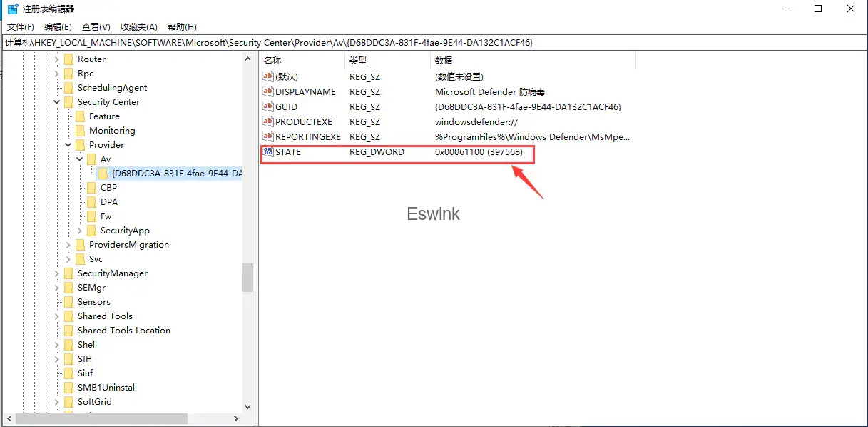The image size is (868, 427).
Task: Click the SecurityManager folder icon
Action: [68, 273]
